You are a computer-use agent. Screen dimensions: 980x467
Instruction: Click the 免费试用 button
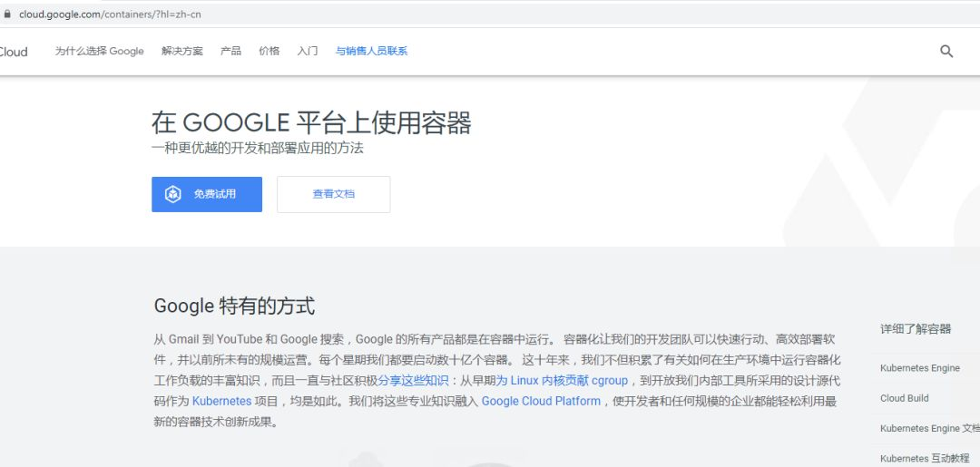pyautogui.click(x=207, y=194)
